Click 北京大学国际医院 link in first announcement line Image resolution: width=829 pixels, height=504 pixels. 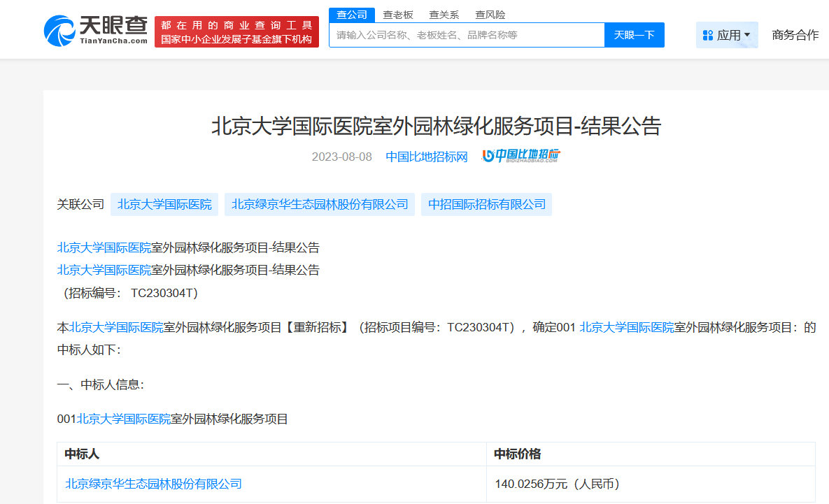click(104, 247)
